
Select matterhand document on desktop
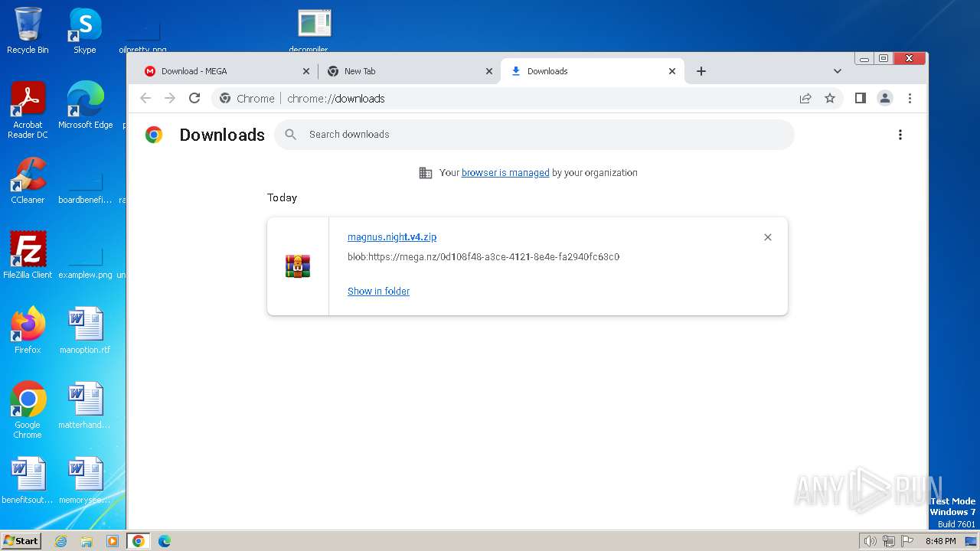(x=85, y=406)
